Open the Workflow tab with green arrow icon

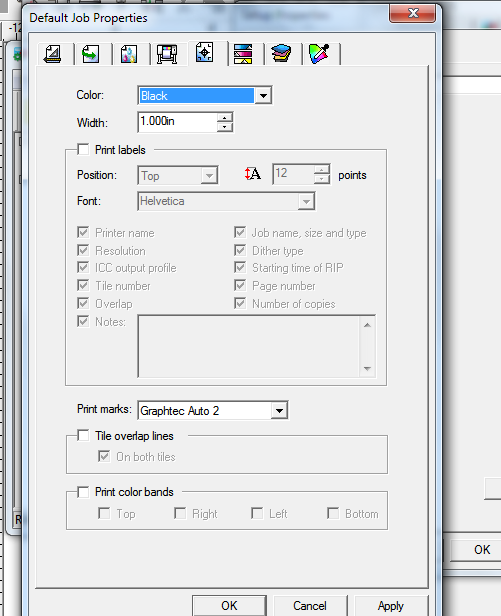(x=91, y=54)
